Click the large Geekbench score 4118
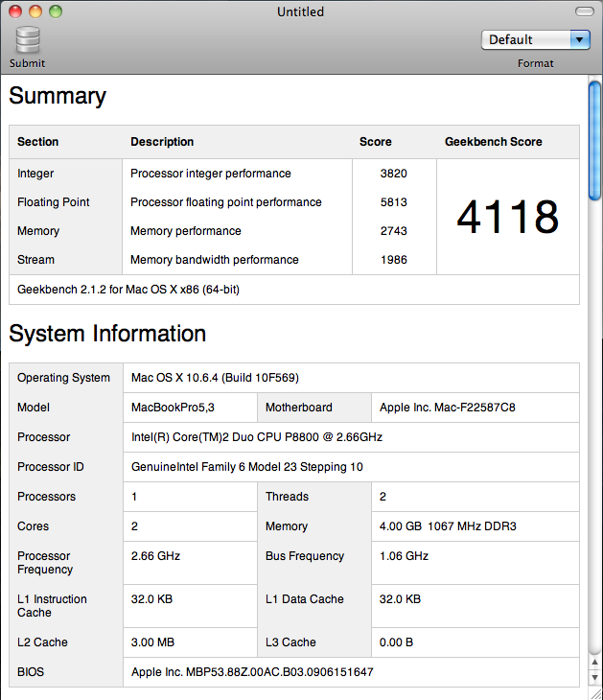Viewport: 603px width, 700px height. (507, 217)
